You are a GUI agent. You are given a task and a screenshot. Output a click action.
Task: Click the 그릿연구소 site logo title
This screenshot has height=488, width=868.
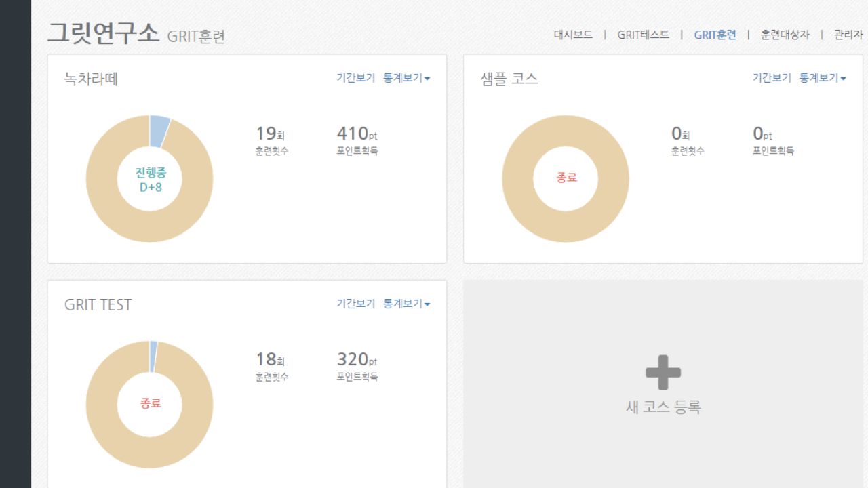tap(103, 33)
